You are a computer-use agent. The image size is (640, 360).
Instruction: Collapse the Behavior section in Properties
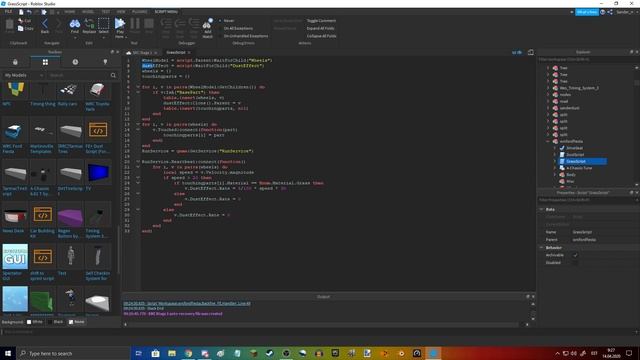(542, 247)
